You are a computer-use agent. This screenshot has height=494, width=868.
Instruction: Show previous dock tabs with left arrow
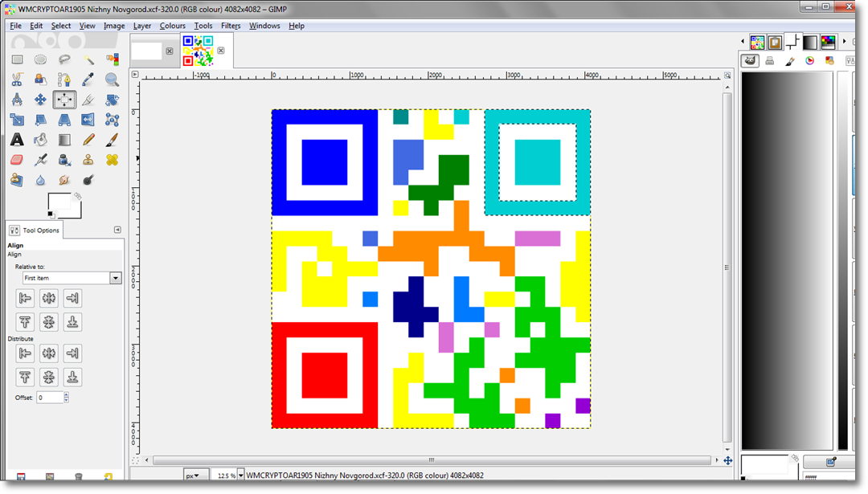pos(743,42)
